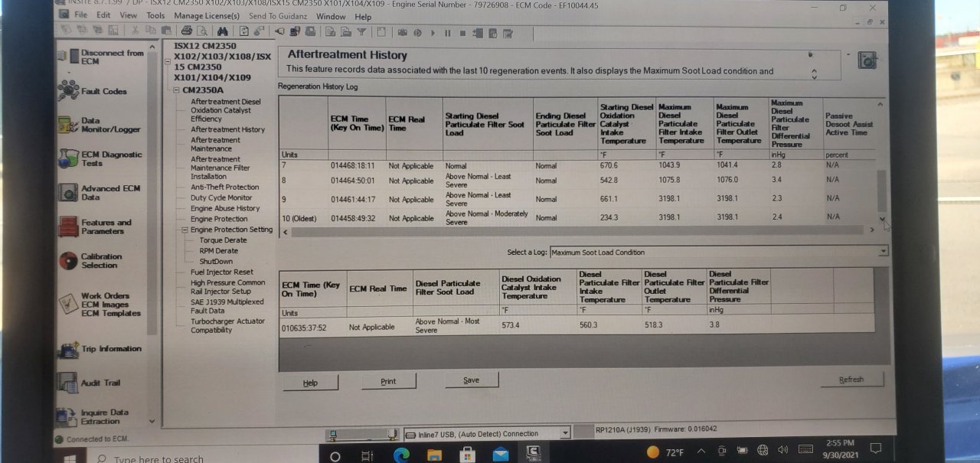The width and height of the screenshot is (980, 463).
Task: Click the Print icon in toolbar
Action: tap(186, 32)
